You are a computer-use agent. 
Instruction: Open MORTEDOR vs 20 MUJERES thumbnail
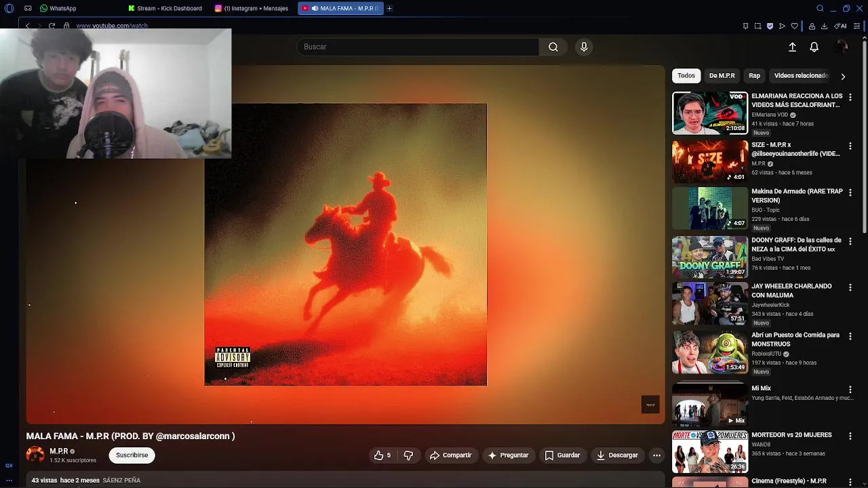click(710, 452)
